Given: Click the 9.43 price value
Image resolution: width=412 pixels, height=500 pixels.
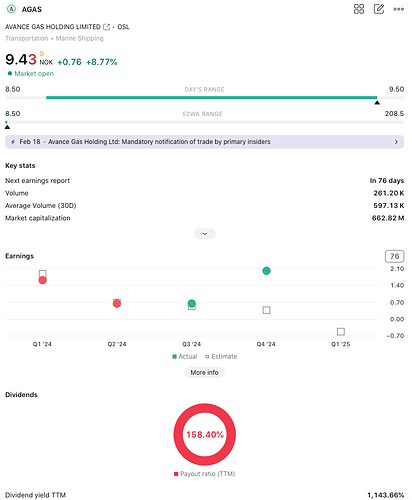Looking at the screenshot, I should tap(21, 60).
